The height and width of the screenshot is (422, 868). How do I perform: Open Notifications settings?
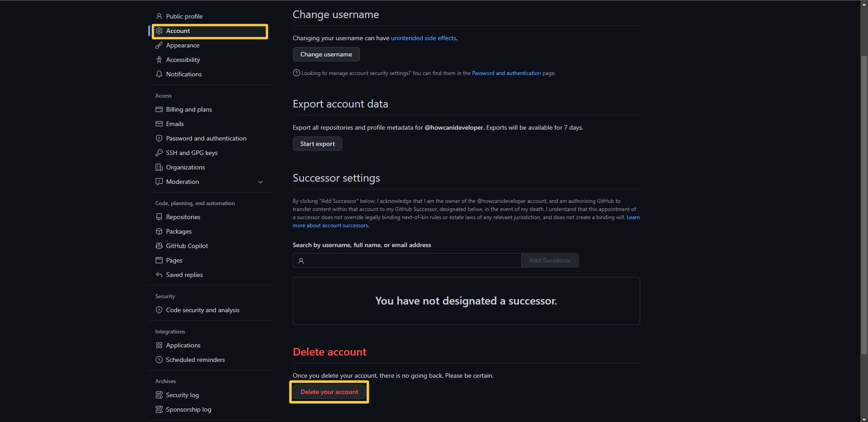click(x=210, y=74)
